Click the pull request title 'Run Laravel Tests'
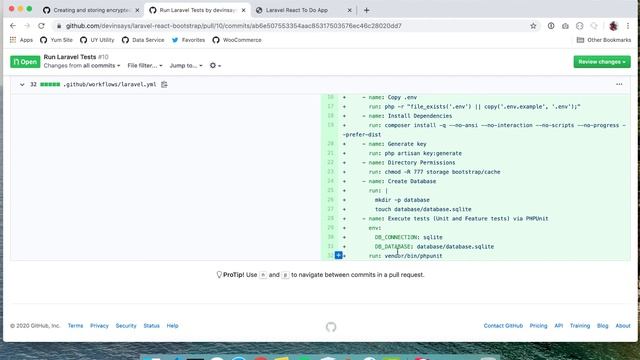 coord(70,57)
